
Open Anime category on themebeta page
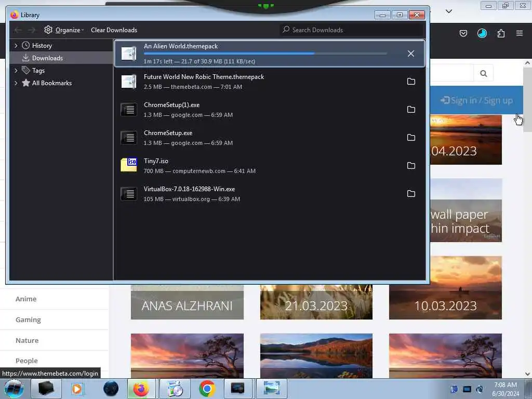pyautogui.click(x=26, y=299)
